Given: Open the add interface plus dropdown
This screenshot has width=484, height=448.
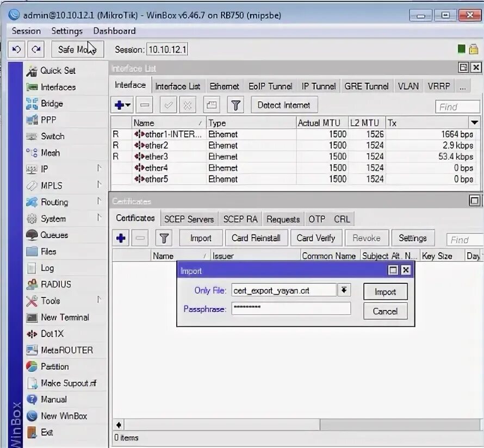Looking at the screenshot, I should point(122,105).
